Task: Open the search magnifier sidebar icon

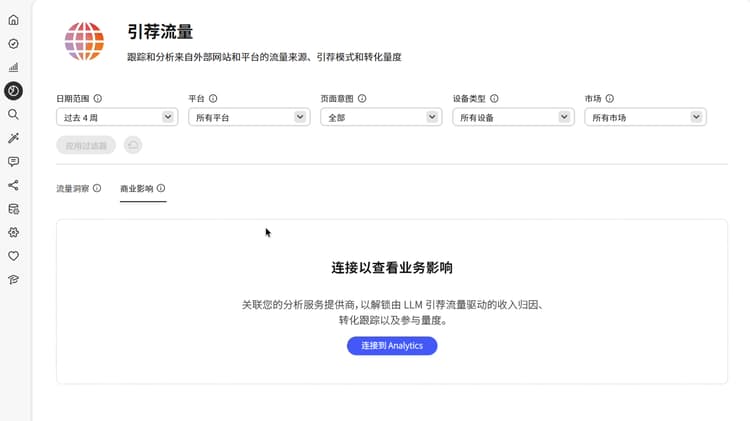Action: pos(13,114)
